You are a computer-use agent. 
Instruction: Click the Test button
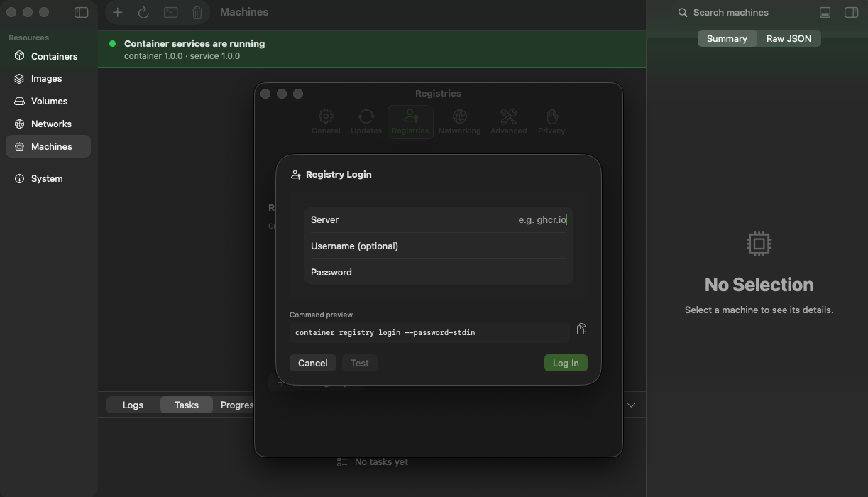(360, 363)
